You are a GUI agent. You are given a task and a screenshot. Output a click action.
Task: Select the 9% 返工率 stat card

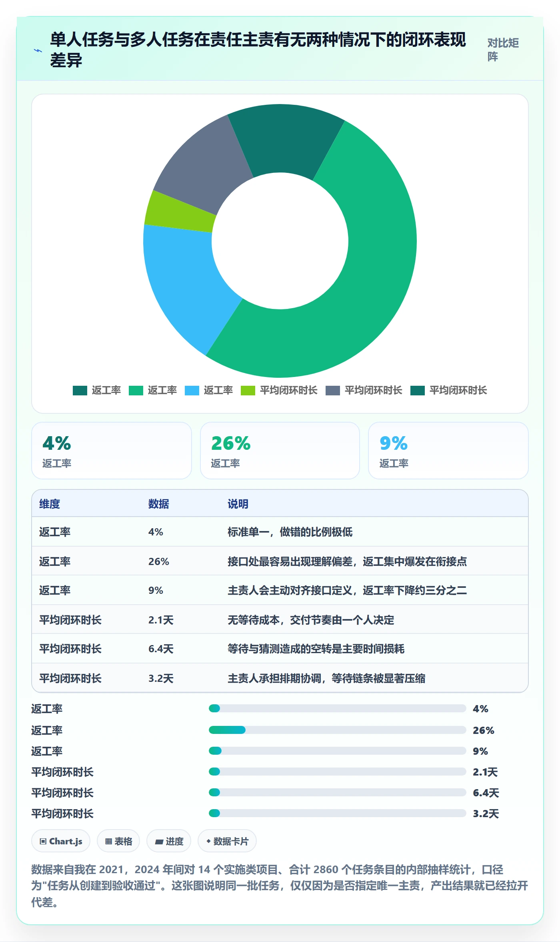pos(448,451)
